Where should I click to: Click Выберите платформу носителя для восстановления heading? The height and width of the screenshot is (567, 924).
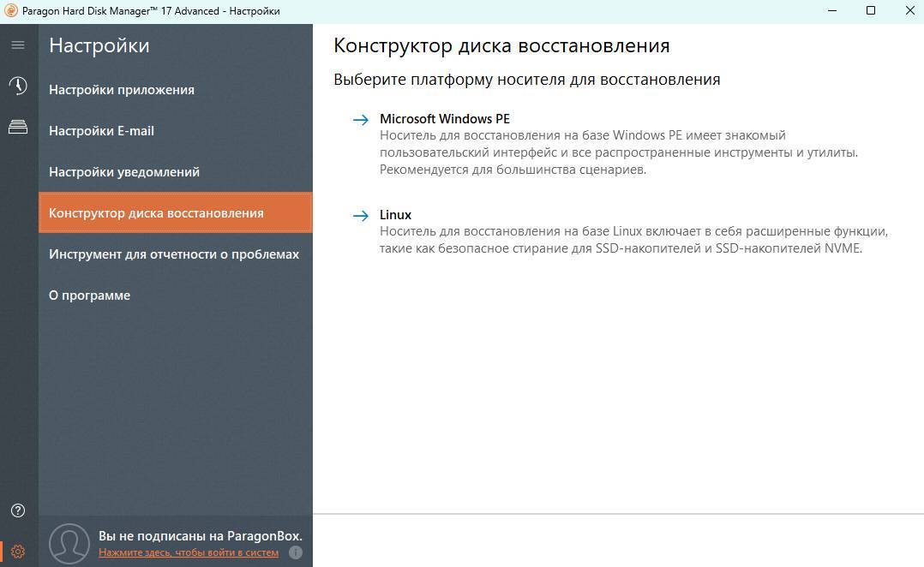[x=527, y=80]
